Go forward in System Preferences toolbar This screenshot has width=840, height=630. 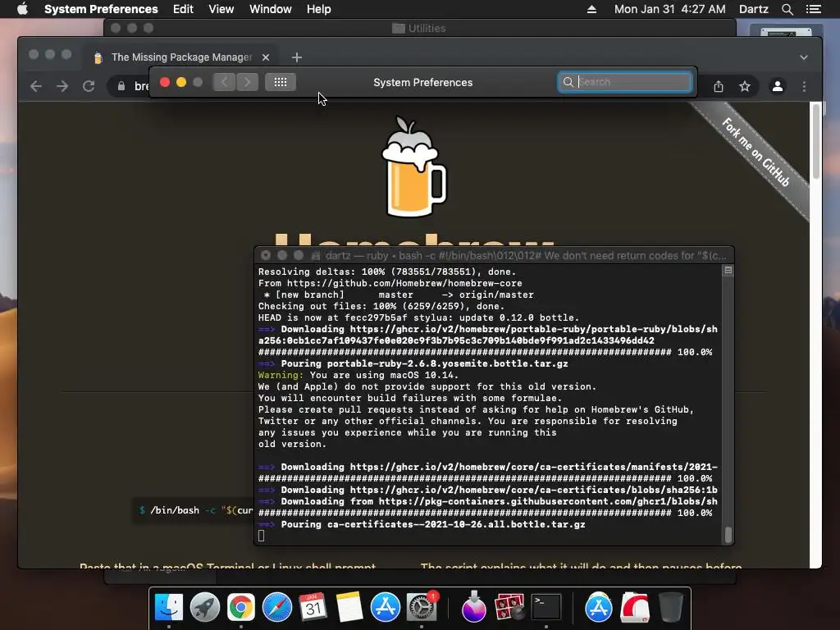[247, 82]
